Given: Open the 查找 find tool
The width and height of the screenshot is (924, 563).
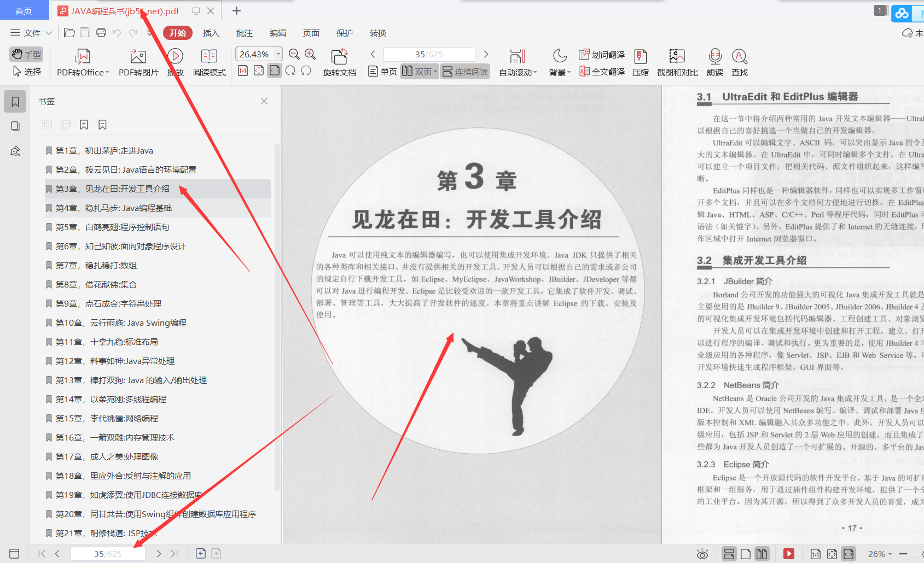Looking at the screenshot, I should pyautogui.click(x=740, y=63).
